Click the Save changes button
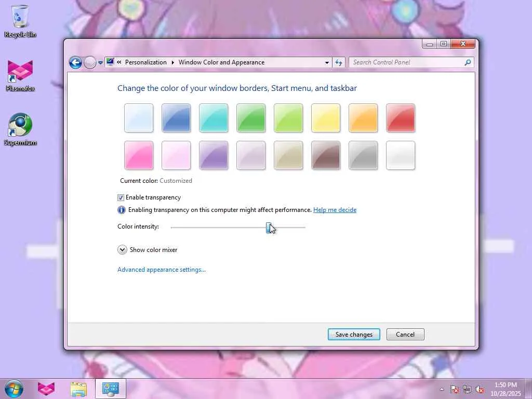 click(x=354, y=334)
